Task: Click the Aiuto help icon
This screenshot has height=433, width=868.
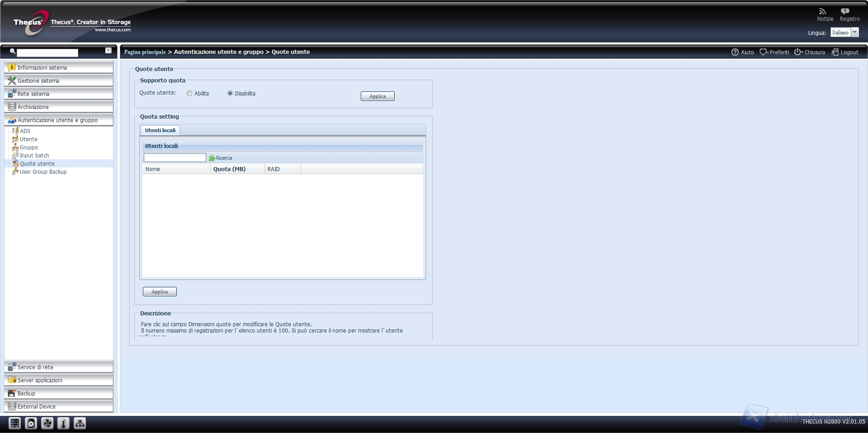Action: point(735,52)
